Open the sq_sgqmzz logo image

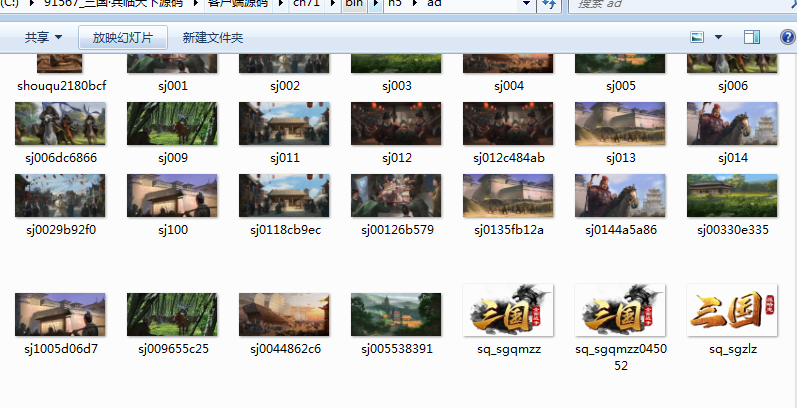[x=508, y=314]
